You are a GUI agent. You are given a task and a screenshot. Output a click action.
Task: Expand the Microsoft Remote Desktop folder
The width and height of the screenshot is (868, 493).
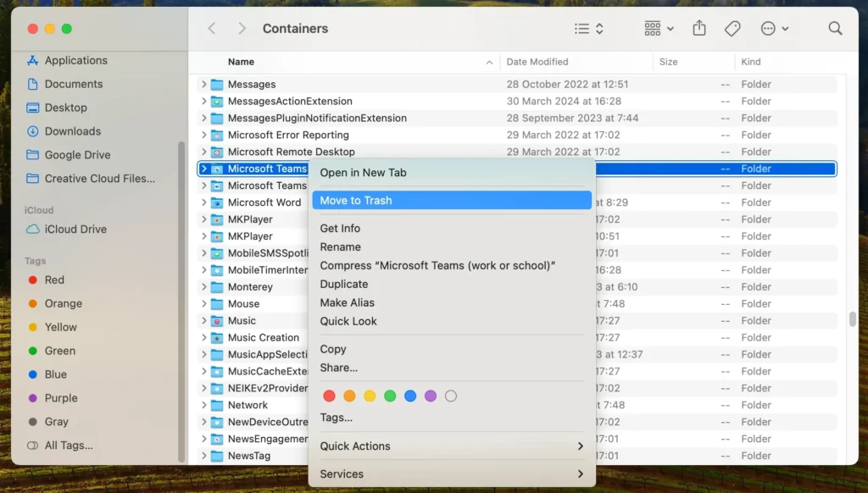coord(203,152)
